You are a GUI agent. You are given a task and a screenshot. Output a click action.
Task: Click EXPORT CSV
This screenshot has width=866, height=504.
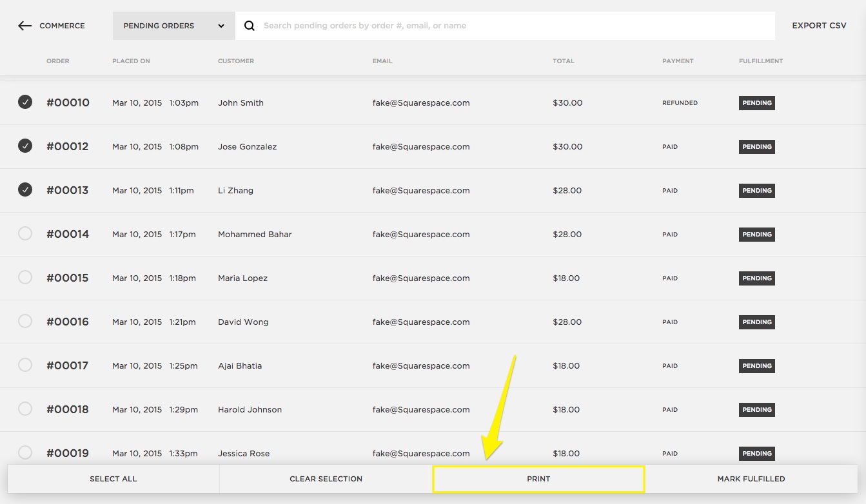tap(819, 26)
